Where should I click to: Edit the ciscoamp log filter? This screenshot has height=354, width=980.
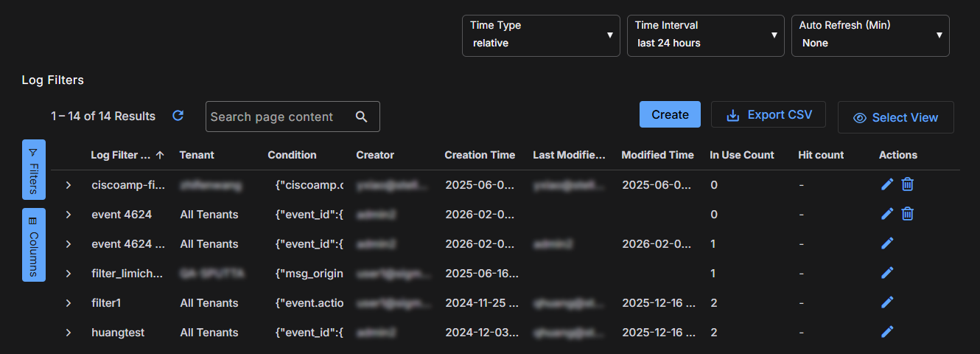tap(887, 184)
